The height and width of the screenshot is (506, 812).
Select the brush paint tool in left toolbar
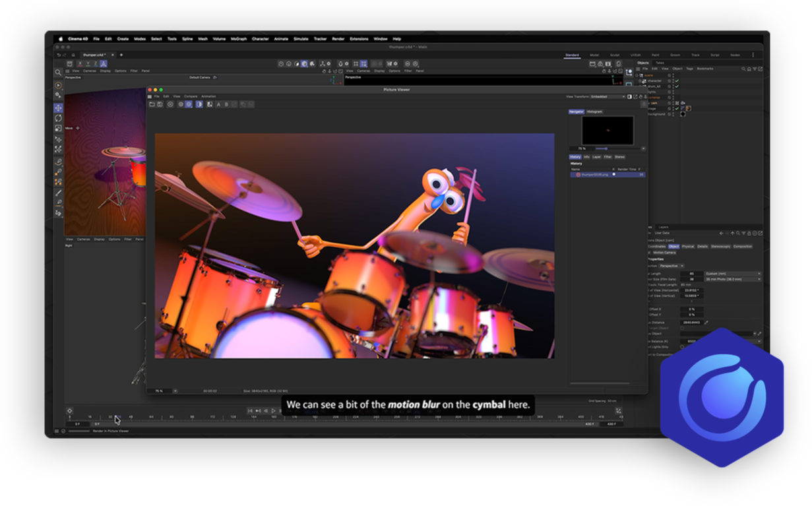click(x=58, y=193)
